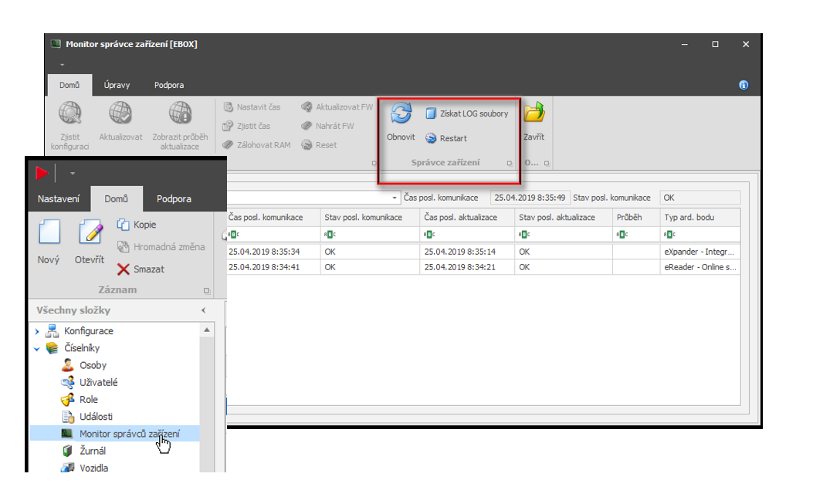Collapse the Všechny složky panel
The width and height of the screenshot is (813, 504).
(204, 310)
